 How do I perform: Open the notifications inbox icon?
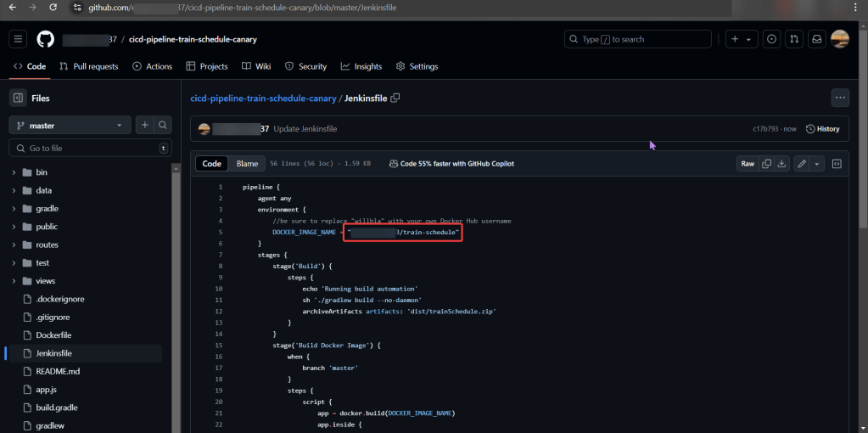click(816, 39)
